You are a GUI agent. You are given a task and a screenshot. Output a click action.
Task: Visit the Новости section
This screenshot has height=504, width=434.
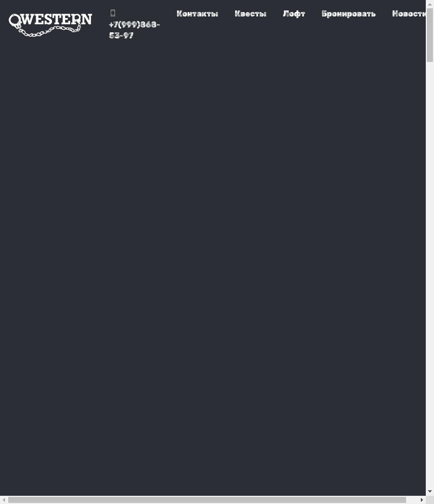point(409,14)
